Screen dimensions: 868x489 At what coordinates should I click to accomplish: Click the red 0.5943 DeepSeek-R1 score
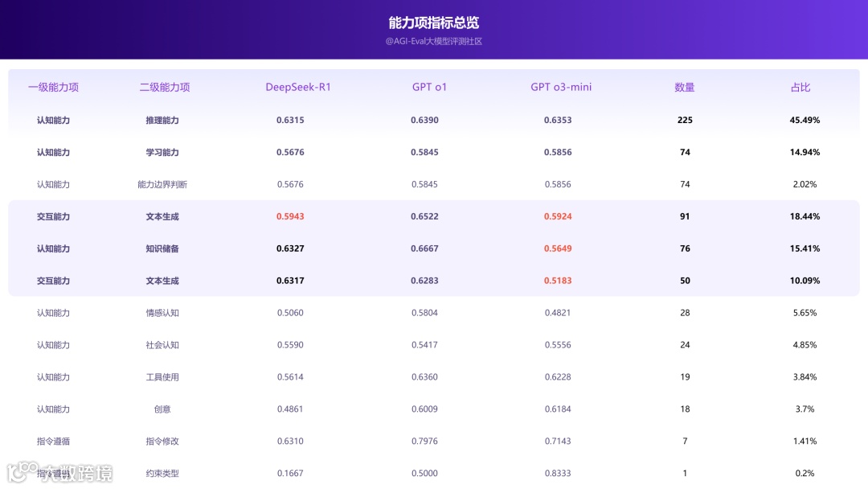click(x=290, y=216)
